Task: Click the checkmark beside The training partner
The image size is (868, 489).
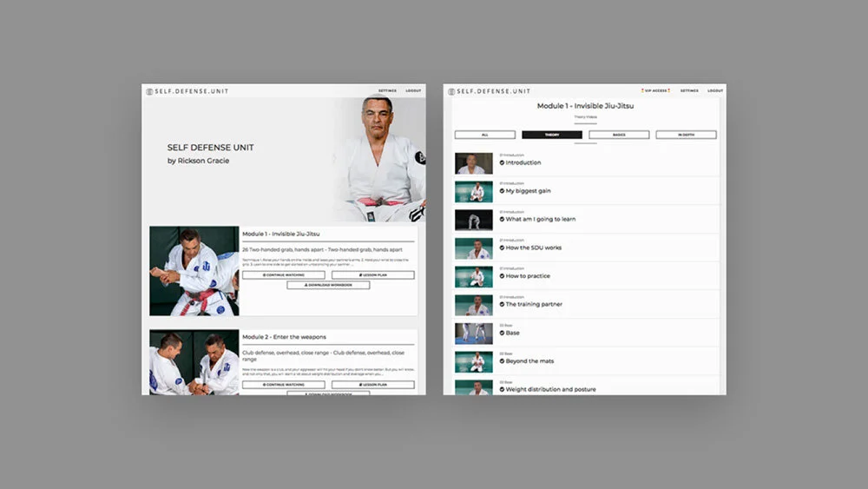Action: 502,305
